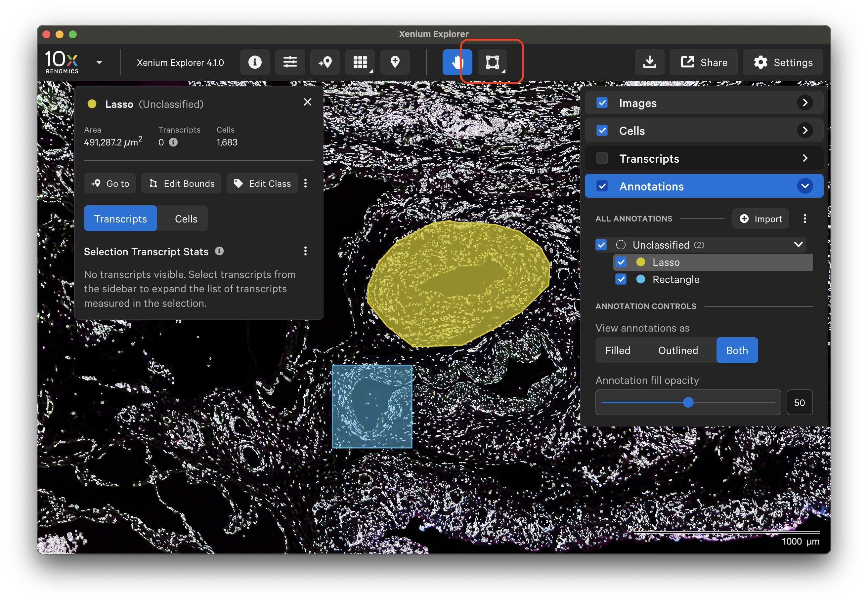Expand the Cells panel chevron

coord(805,131)
